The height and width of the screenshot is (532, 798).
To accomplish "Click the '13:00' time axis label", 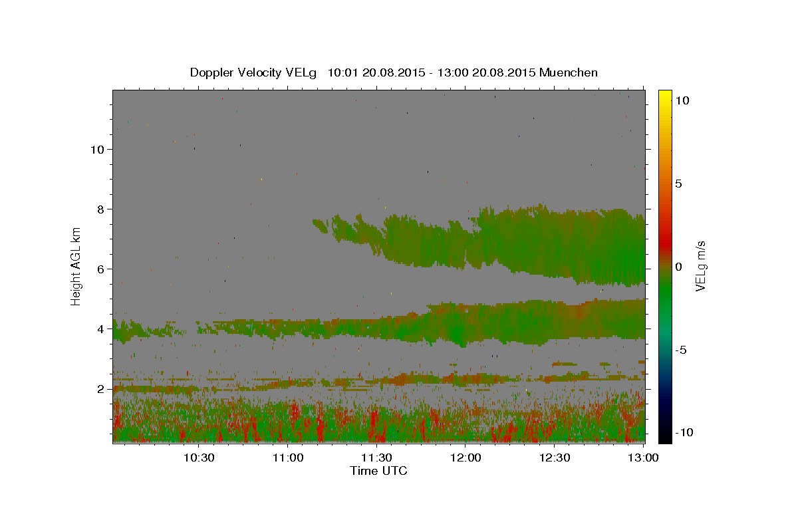I will pyautogui.click(x=644, y=458).
